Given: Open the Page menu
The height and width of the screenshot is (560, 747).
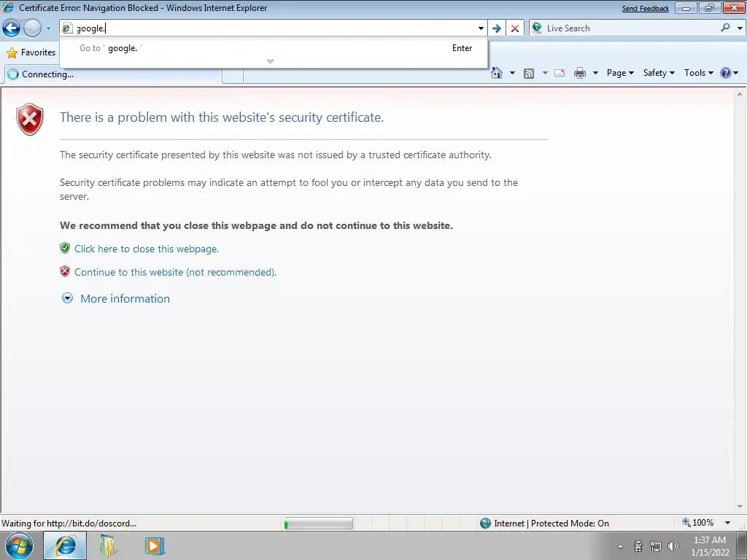Looking at the screenshot, I should 620,73.
